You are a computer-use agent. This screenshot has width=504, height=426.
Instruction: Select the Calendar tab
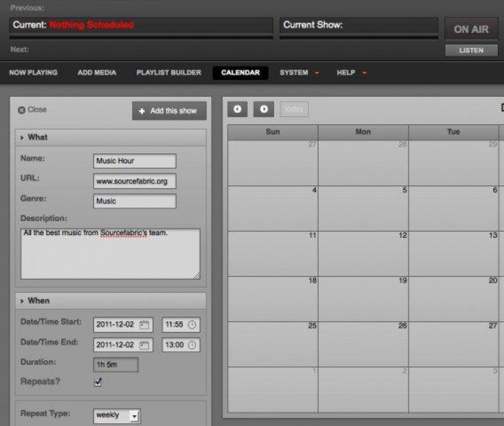(241, 73)
